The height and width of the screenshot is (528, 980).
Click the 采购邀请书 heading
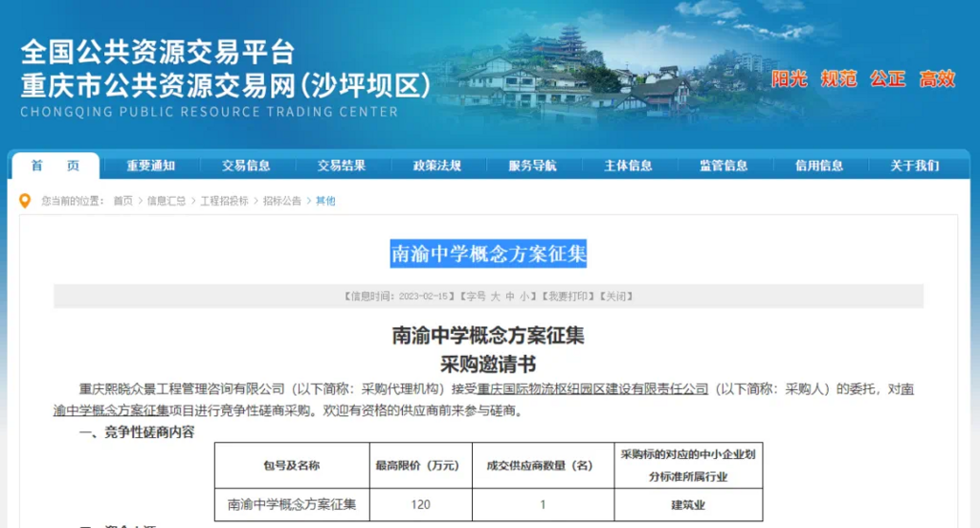point(488,363)
